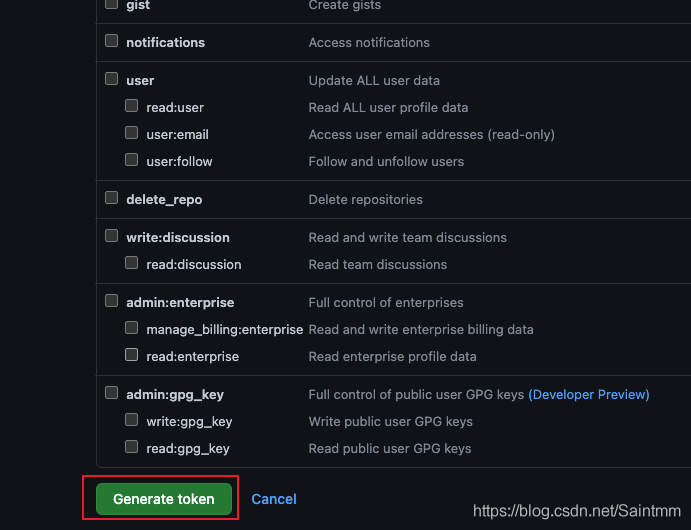The image size is (691, 530).
Task: Select the read:enterprise checkbox
Action: coord(131,355)
